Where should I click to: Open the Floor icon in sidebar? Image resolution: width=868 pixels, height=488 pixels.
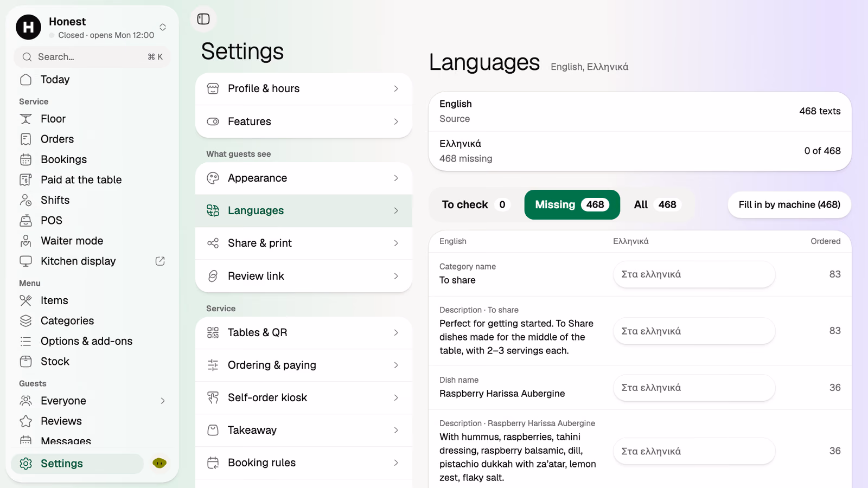coord(25,119)
